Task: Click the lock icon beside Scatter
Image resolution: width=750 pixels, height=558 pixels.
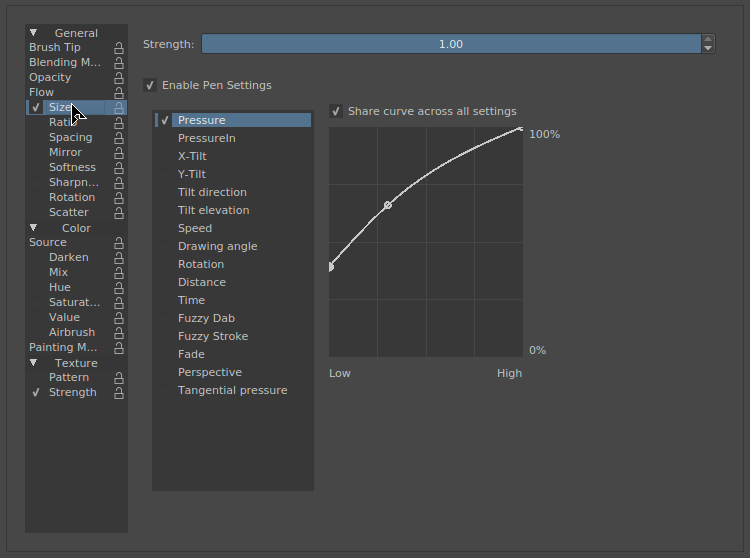Action: pos(119,213)
